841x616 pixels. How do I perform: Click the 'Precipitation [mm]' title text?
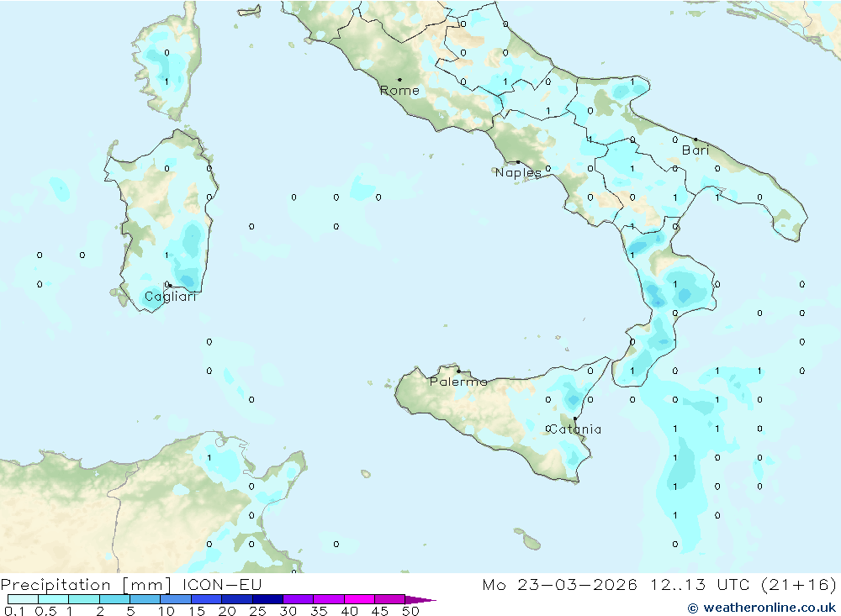86,585
